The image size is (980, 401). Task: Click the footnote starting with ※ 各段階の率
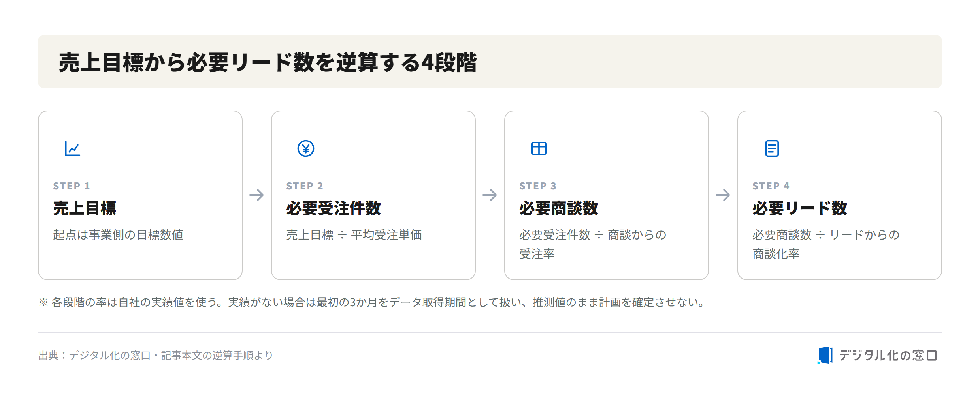pyautogui.click(x=372, y=302)
